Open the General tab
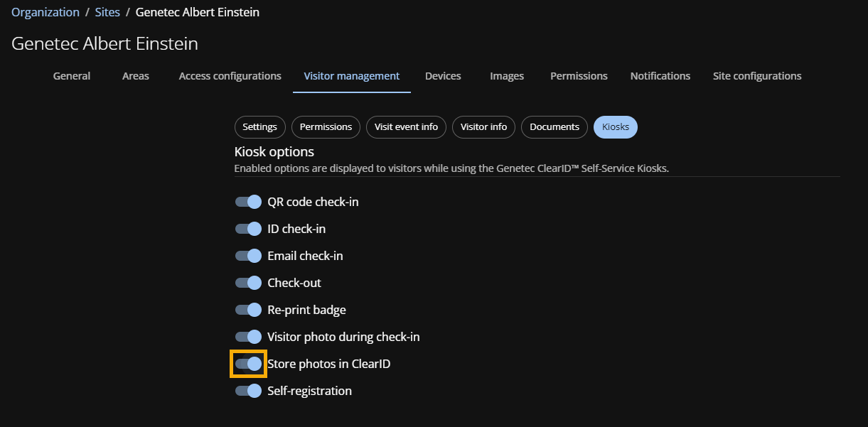Viewport: 868px width, 427px height. coord(72,76)
